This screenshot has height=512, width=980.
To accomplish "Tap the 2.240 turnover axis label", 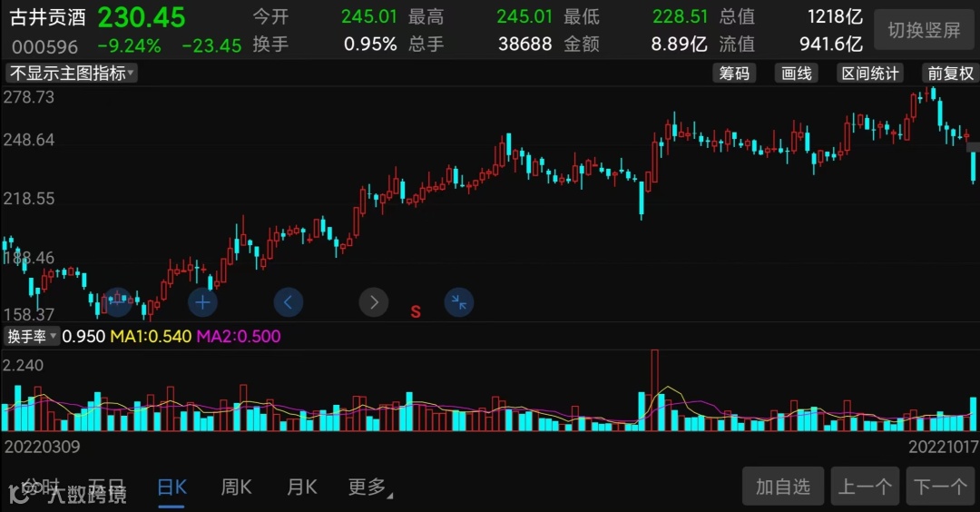I will pos(23,365).
